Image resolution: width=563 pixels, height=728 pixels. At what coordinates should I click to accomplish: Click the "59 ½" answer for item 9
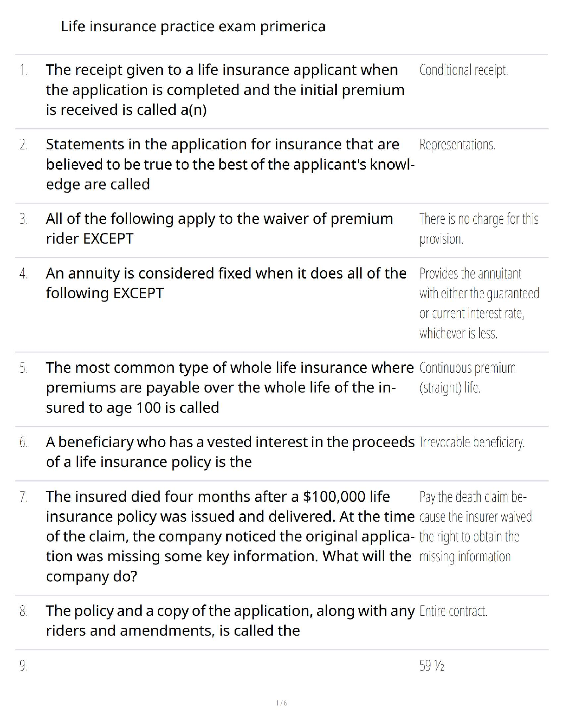pyautogui.click(x=431, y=665)
